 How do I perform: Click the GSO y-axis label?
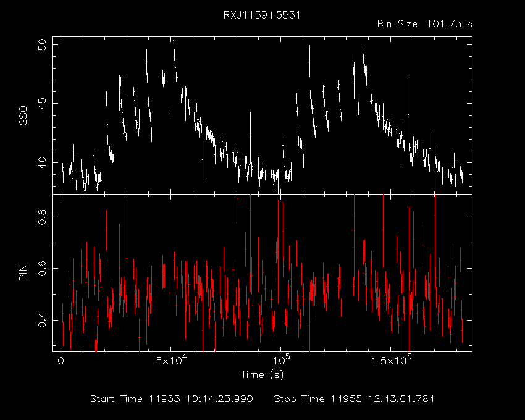(x=23, y=115)
